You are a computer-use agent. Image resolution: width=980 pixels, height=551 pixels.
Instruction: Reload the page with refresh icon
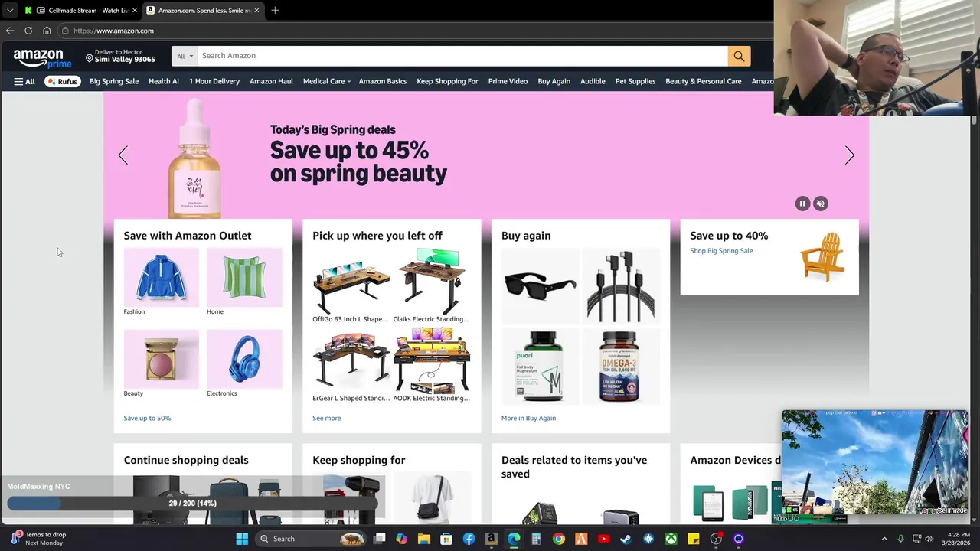pyautogui.click(x=28, y=31)
